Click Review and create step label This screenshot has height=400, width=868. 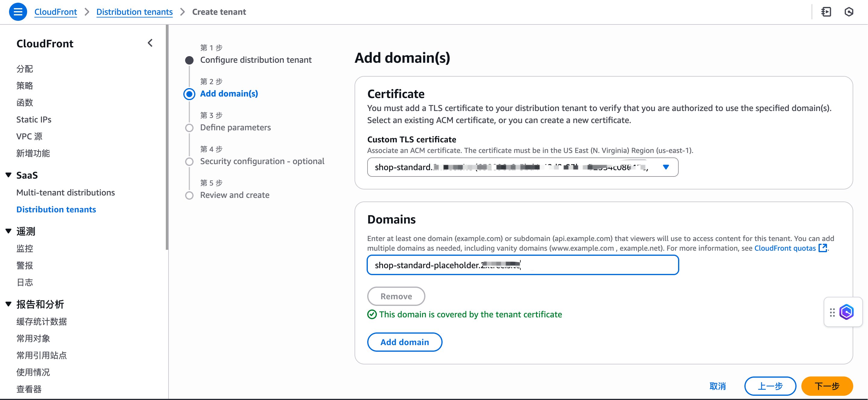[235, 195]
